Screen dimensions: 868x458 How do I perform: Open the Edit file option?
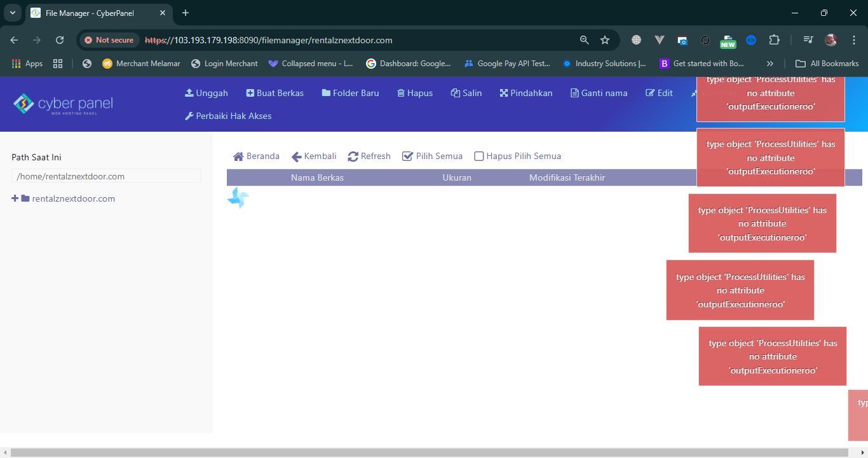[x=660, y=93]
